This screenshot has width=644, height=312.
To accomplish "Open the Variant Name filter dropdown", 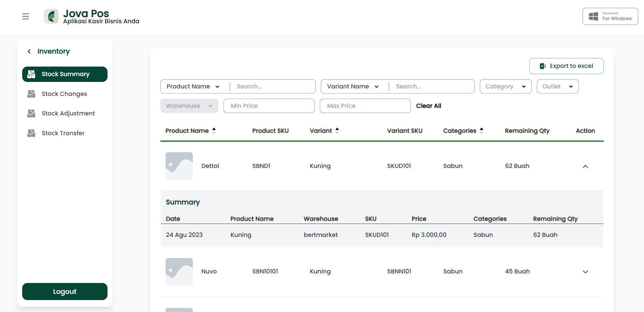I will coord(353,86).
